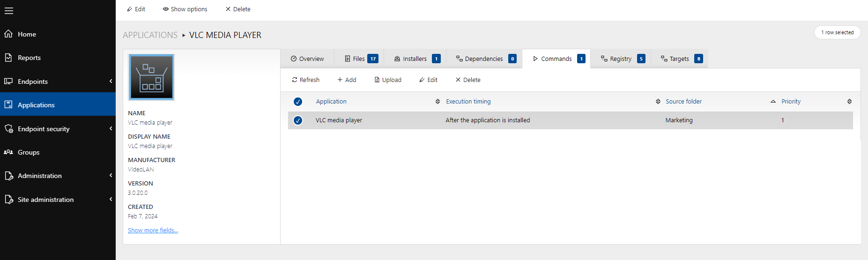Toggle the select-all checkbox in the table header
This screenshot has height=260, width=868.
click(298, 102)
